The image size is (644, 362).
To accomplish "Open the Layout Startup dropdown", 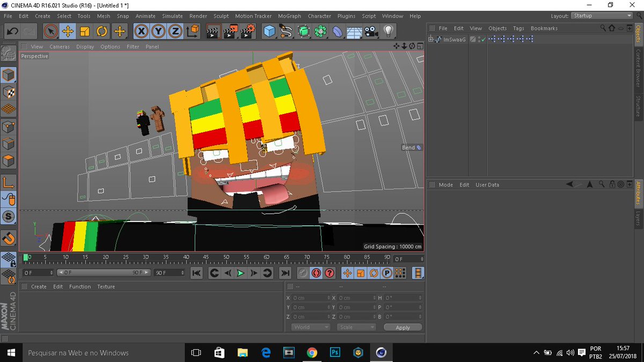I will 602,16.
